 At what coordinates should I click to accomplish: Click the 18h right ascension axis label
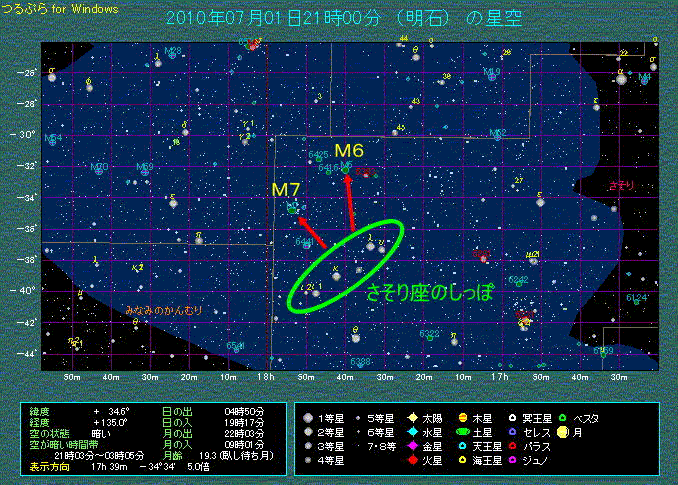click(x=265, y=377)
